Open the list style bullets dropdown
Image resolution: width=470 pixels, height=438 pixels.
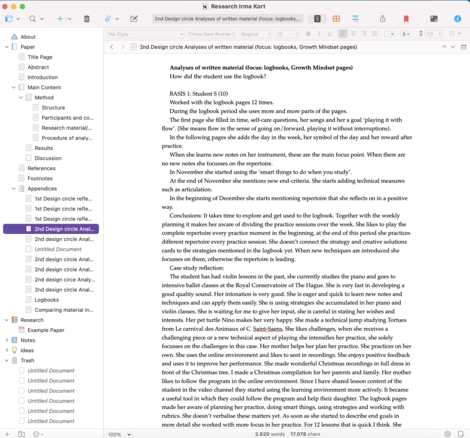(455, 34)
